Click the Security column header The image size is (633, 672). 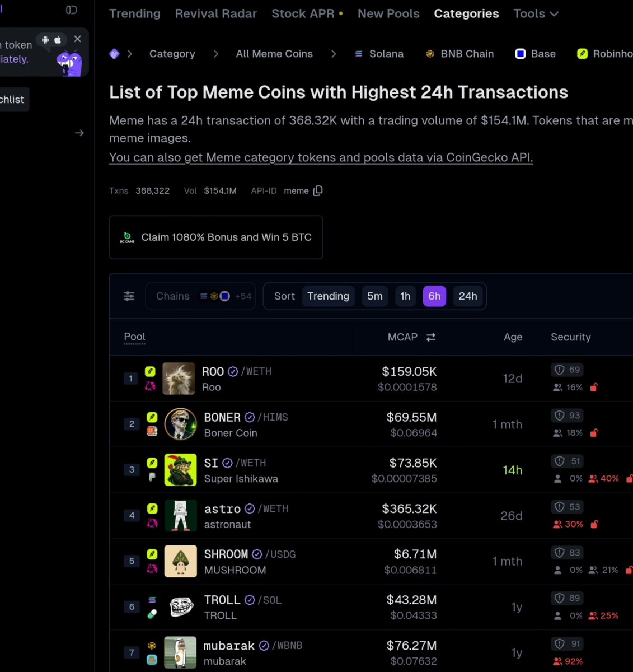click(x=571, y=337)
